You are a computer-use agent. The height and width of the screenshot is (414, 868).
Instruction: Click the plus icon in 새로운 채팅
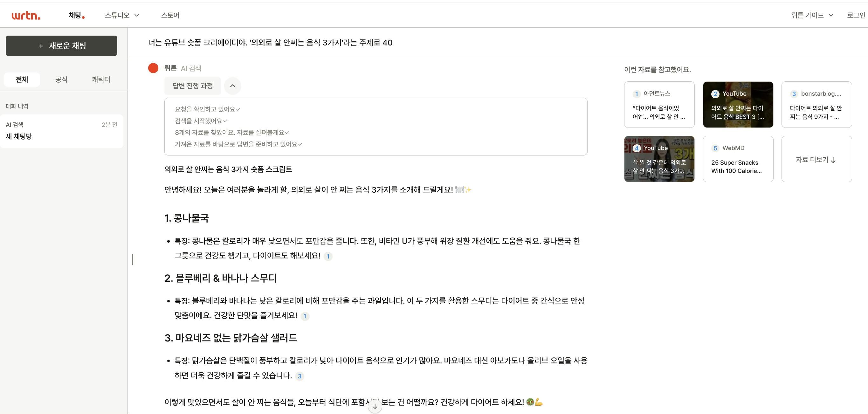point(41,46)
